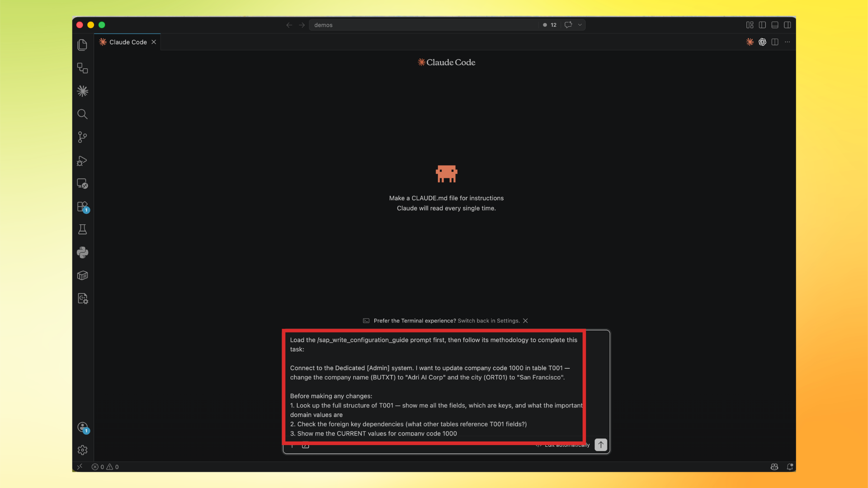This screenshot has width=868, height=488.
Task: Open the editor More Actions ellipsis
Action: [x=788, y=42]
